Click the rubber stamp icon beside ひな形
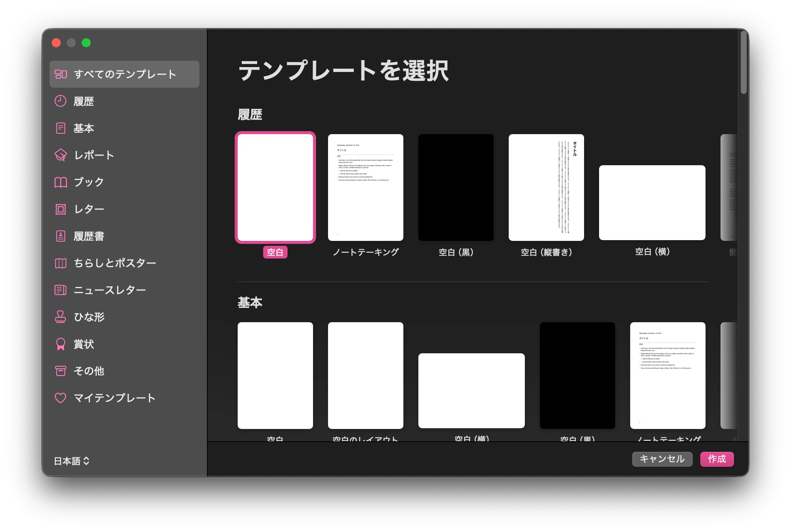791x532 pixels. pyautogui.click(x=60, y=317)
